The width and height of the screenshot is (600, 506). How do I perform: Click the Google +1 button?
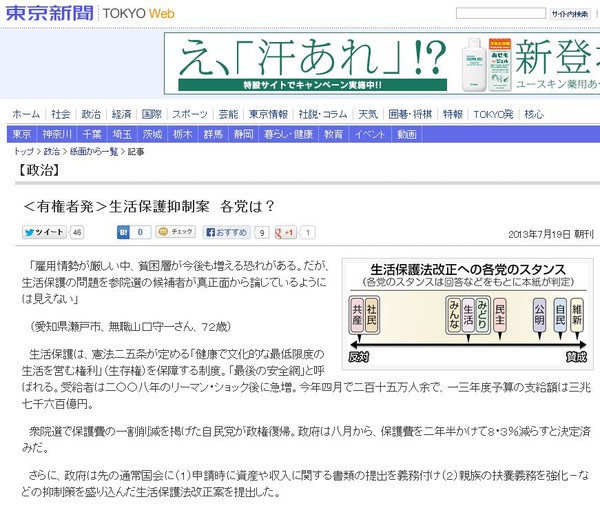click(285, 232)
